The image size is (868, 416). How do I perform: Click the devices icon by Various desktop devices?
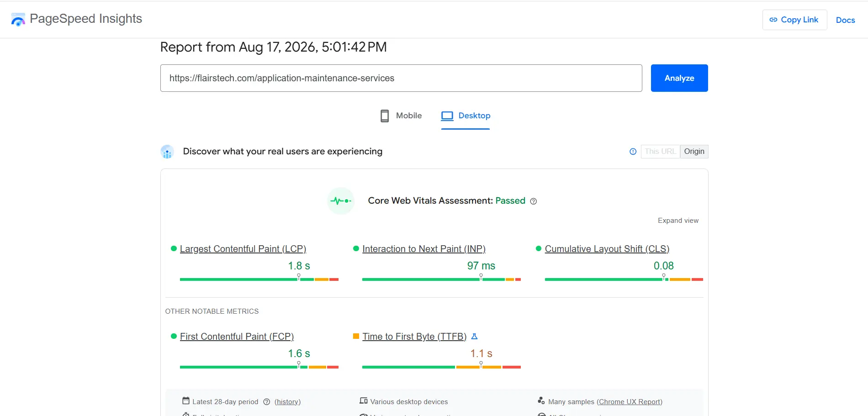364,401
